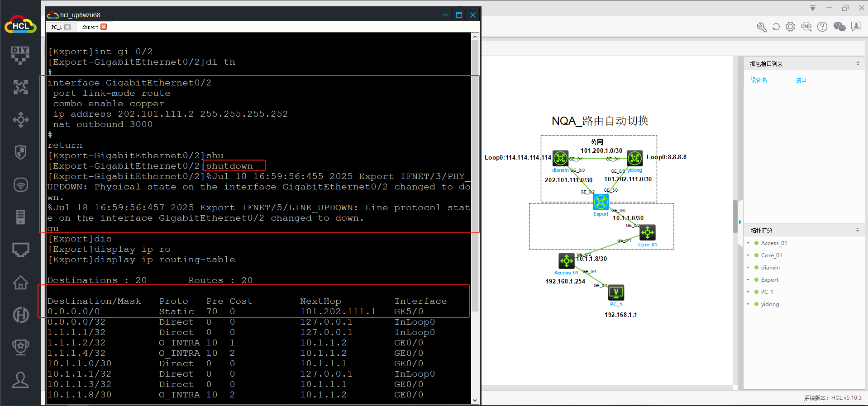Click the canvas vertical scrollbar thumb
Viewport: 868px width, 406px height.
[x=735, y=216]
